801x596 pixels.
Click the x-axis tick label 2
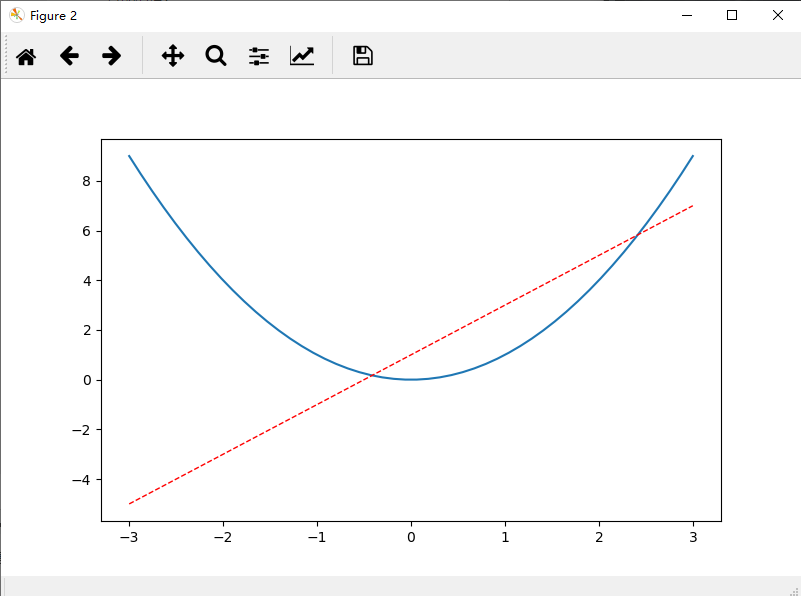(599, 537)
